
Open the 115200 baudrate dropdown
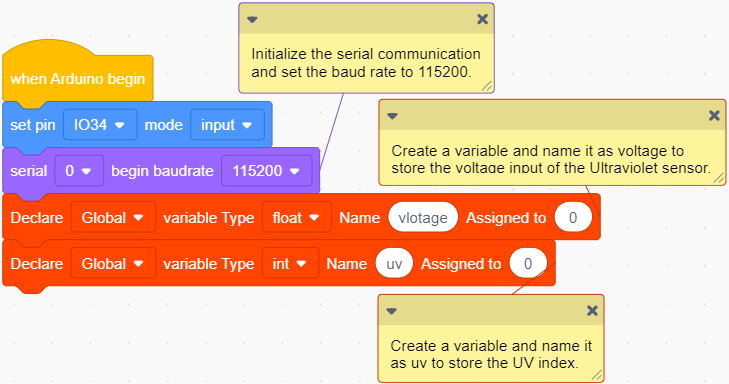coord(266,171)
